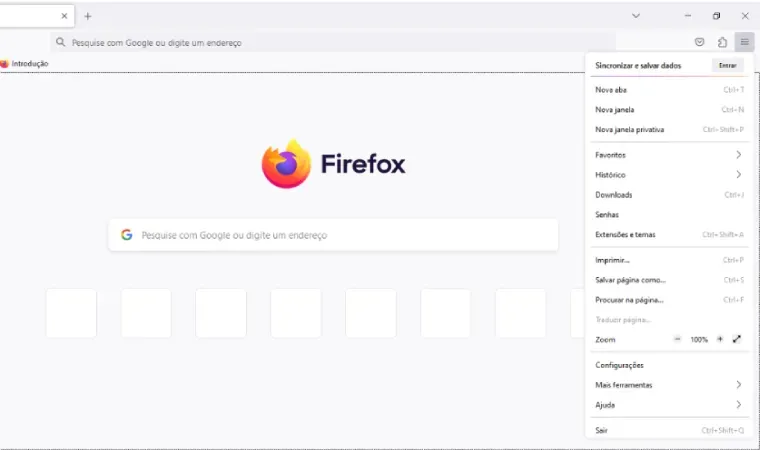Choose Nova janela menu item
This screenshot has height=450, width=760.
tap(669, 110)
